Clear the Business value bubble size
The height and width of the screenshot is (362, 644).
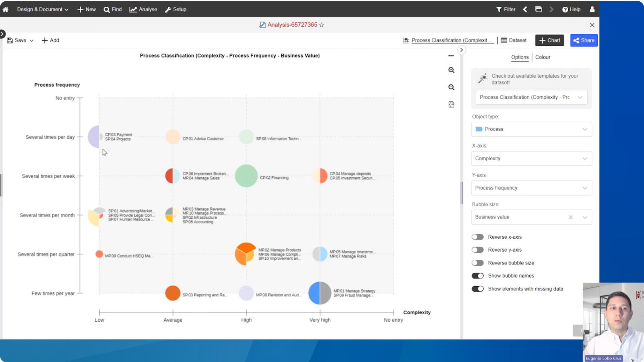coord(570,217)
